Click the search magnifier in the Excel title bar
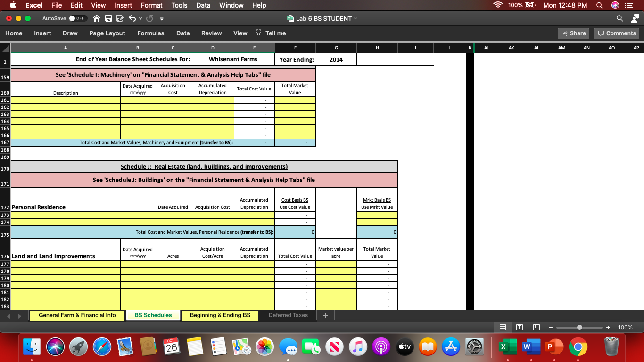This screenshot has width=644, height=362. pos(619,19)
